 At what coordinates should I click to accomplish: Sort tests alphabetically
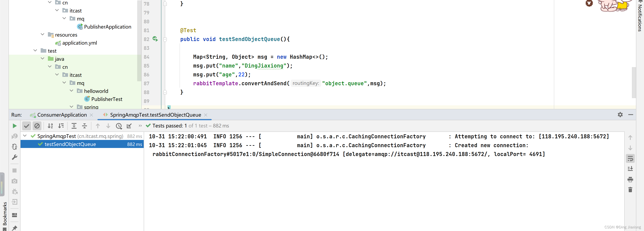tap(50, 126)
